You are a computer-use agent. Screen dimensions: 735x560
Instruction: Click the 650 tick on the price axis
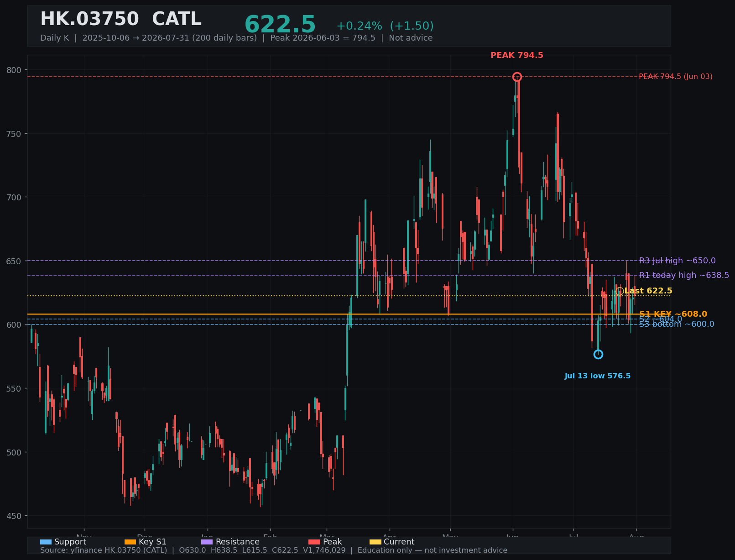click(14, 261)
